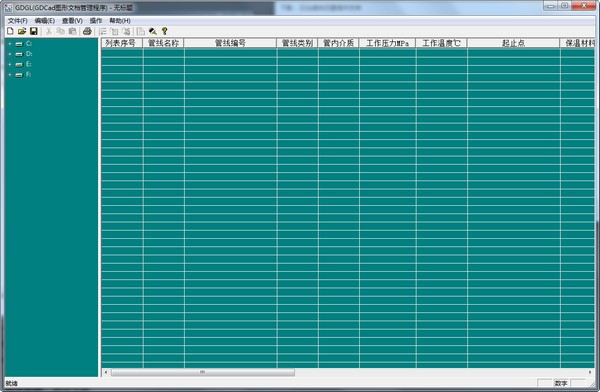This screenshot has width=600, height=392.
Task: Click the scrollbar left arrow
Action: [x=106, y=372]
